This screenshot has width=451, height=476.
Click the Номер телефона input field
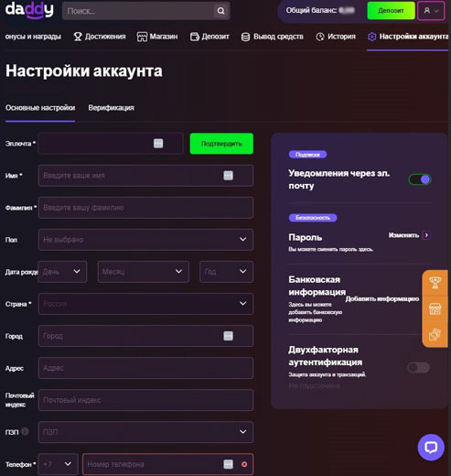[x=167, y=464]
